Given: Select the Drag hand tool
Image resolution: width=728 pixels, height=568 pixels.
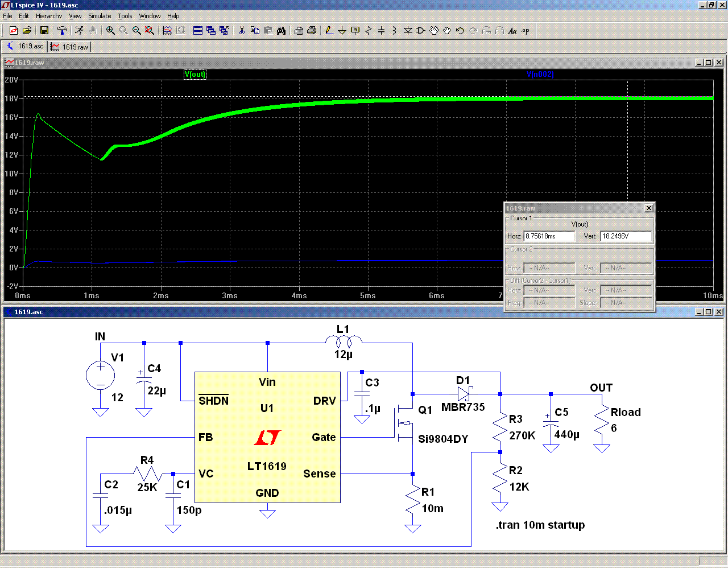Looking at the screenshot, I should pyautogui.click(x=447, y=31).
